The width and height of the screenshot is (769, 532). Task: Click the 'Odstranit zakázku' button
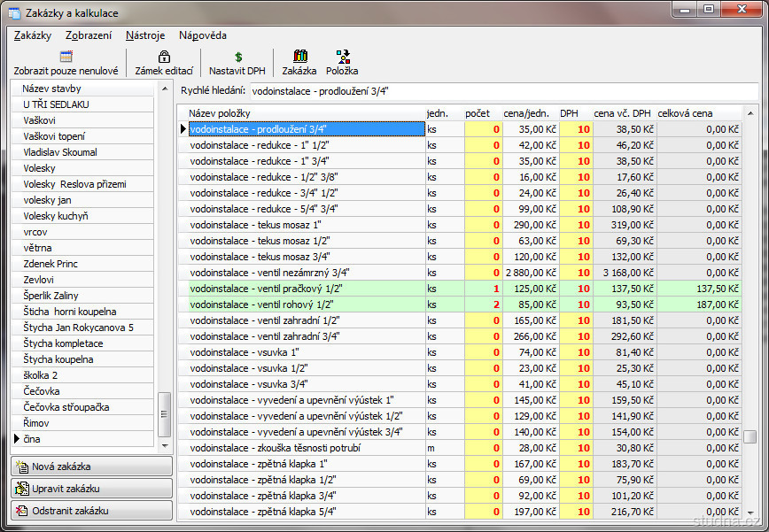(x=91, y=511)
